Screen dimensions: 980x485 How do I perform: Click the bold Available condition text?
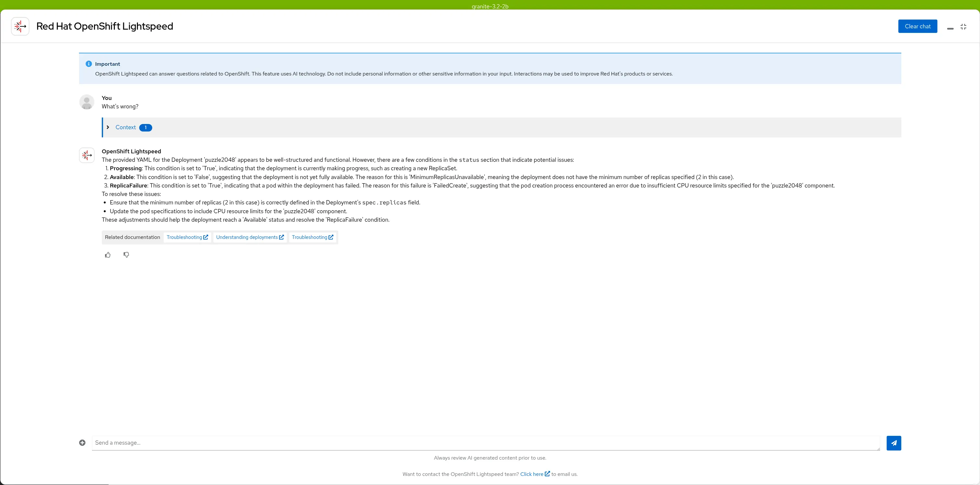[122, 177]
